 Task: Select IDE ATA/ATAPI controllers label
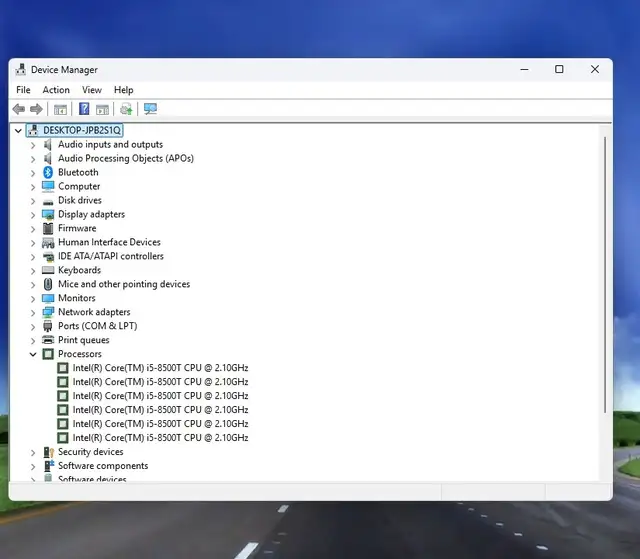tap(111, 256)
